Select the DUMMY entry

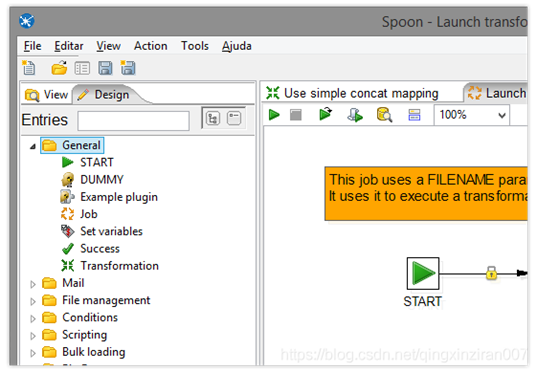tap(92, 179)
